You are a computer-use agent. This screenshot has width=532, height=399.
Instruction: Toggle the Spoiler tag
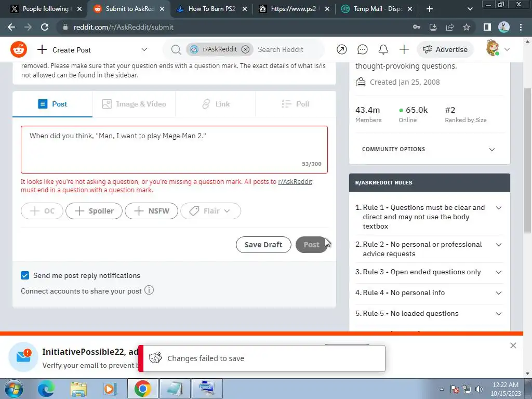coord(94,211)
